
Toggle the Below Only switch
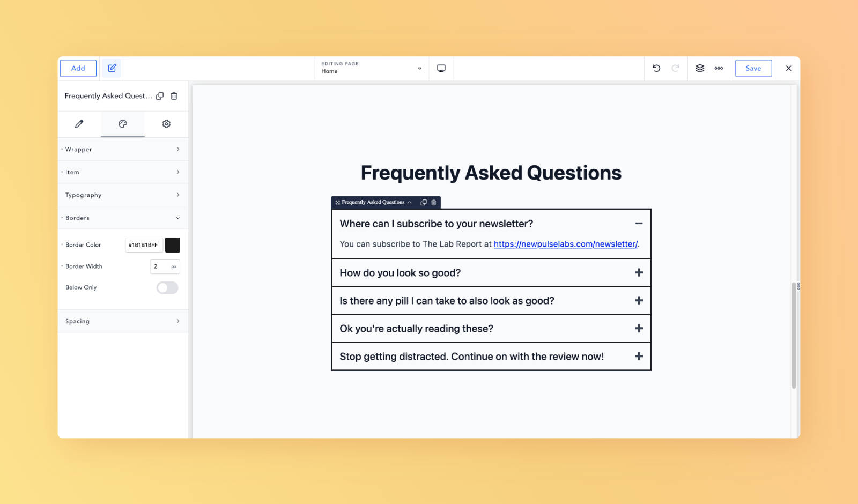point(167,288)
